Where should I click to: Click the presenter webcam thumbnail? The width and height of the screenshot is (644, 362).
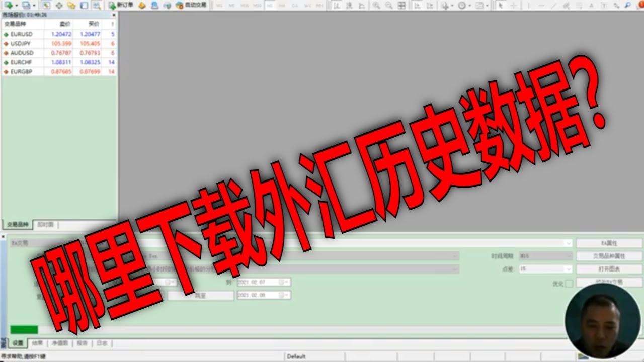[x=602, y=320]
